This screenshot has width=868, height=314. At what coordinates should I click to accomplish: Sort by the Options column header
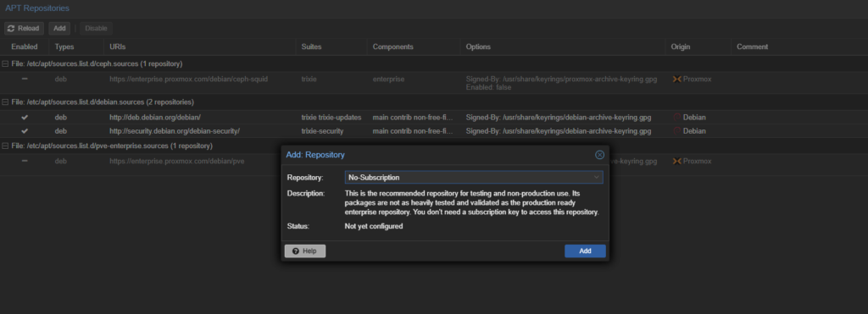click(563, 47)
